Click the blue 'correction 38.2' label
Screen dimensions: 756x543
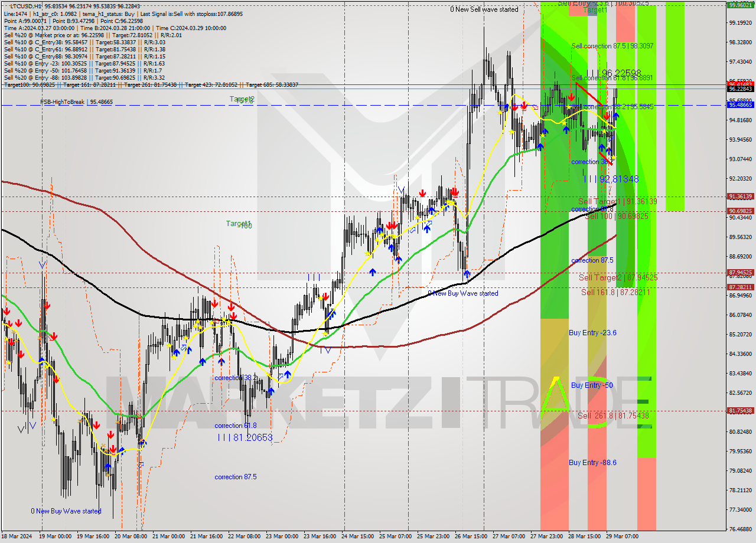pos(236,378)
